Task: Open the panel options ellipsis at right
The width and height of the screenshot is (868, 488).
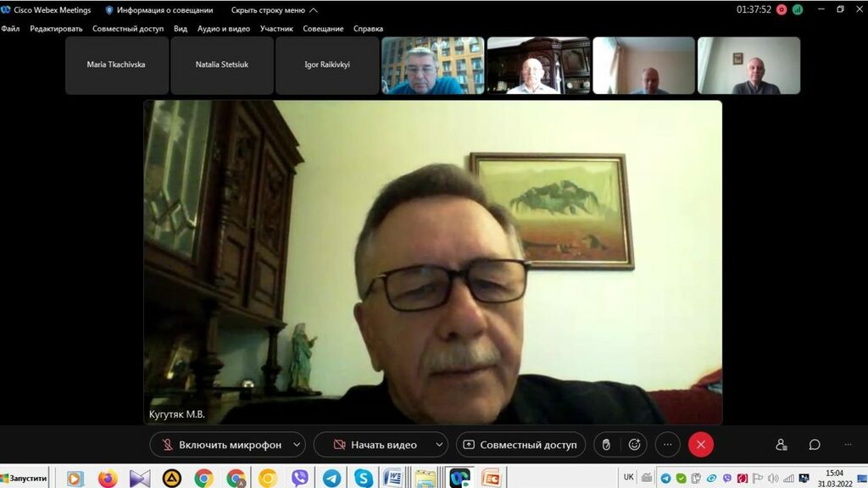Action: (x=848, y=445)
